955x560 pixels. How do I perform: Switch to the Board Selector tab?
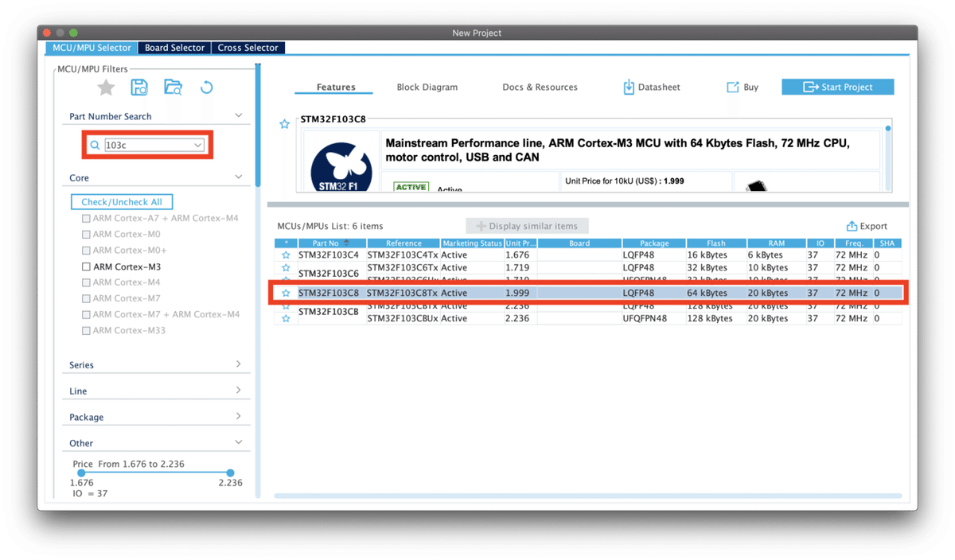click(x=174, y=48)
